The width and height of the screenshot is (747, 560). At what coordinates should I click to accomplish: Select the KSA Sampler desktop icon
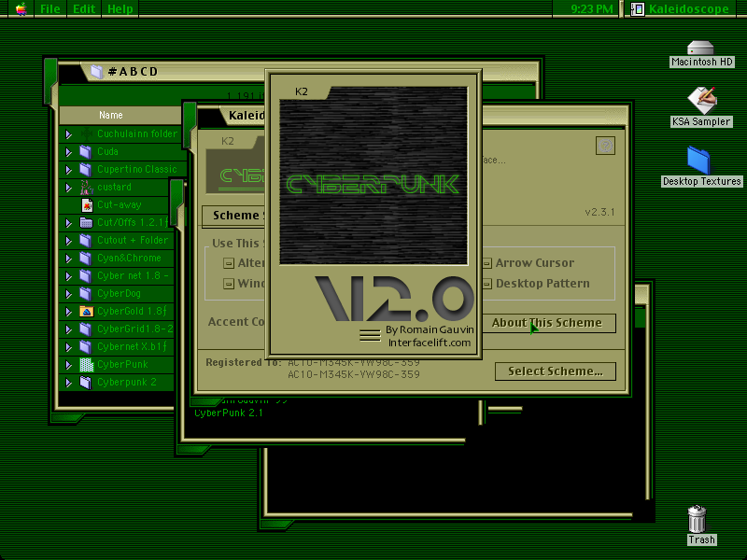coord(702,100)
